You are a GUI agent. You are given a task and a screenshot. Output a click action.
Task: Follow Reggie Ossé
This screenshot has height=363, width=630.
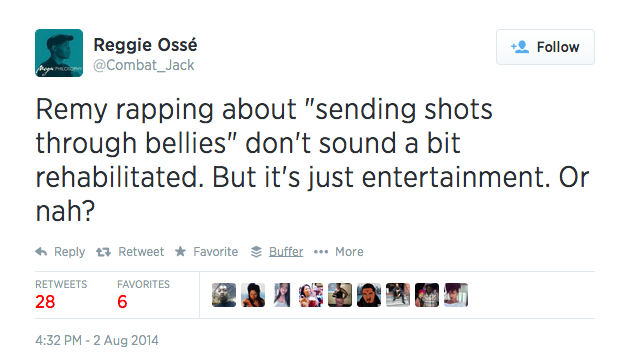point(545,47)
